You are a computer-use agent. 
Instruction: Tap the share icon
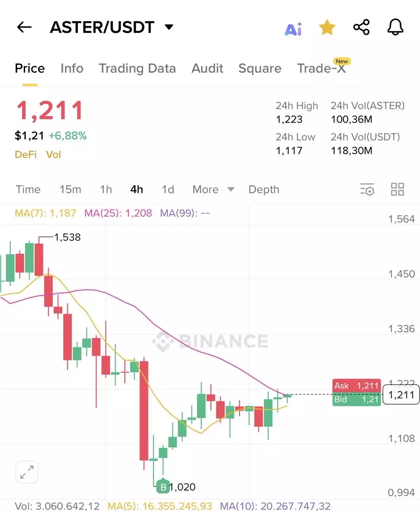click(361, 28)
